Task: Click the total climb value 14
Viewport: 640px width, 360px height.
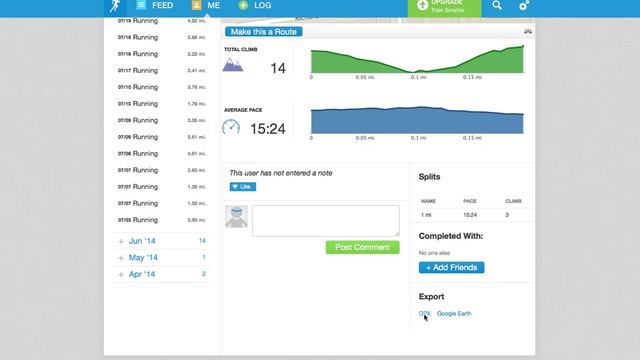Action: 278,68
